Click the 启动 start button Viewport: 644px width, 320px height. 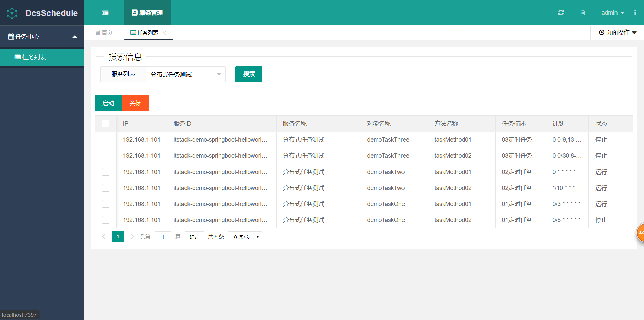(x=108, y=103)
